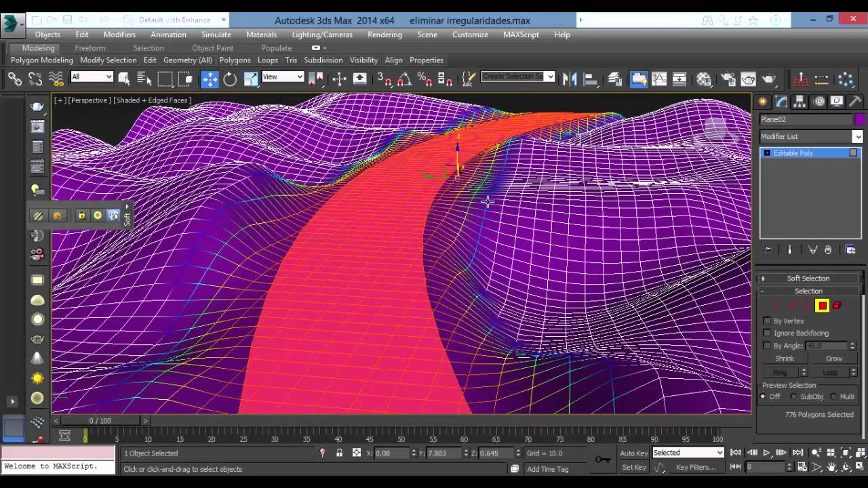Click the Play Animation button
Image resolution: width=868 pixels, height=488 pixels.
click(766, 453)
